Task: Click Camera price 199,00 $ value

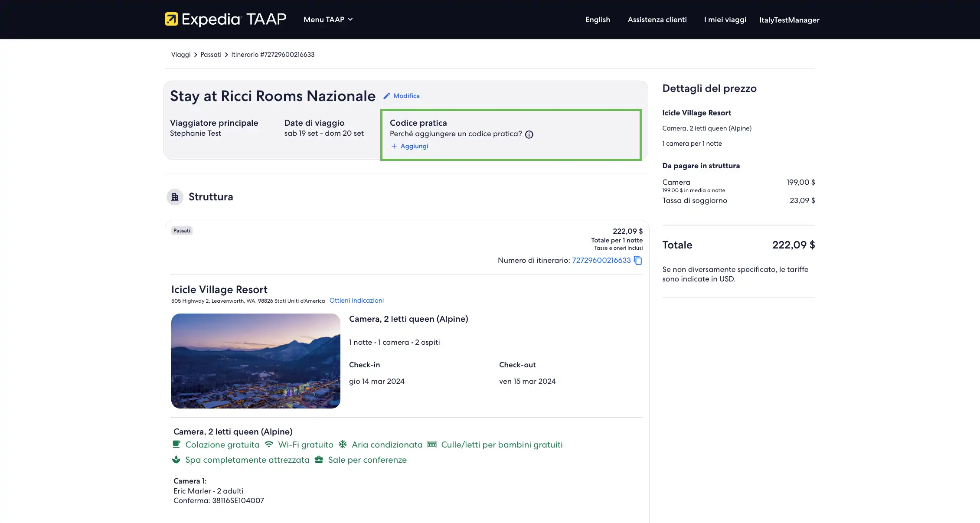Action: point(801,182)
